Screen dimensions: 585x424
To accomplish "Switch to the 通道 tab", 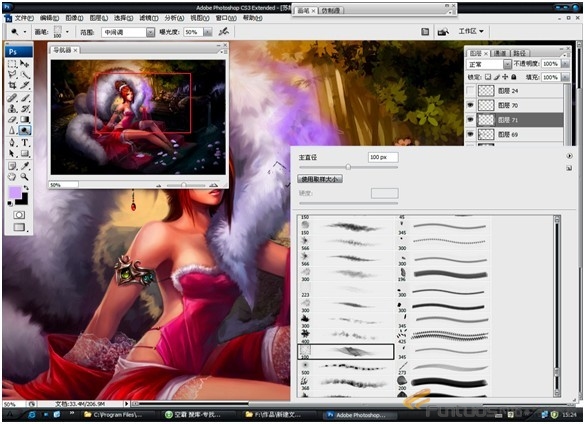I will [500, 53].
